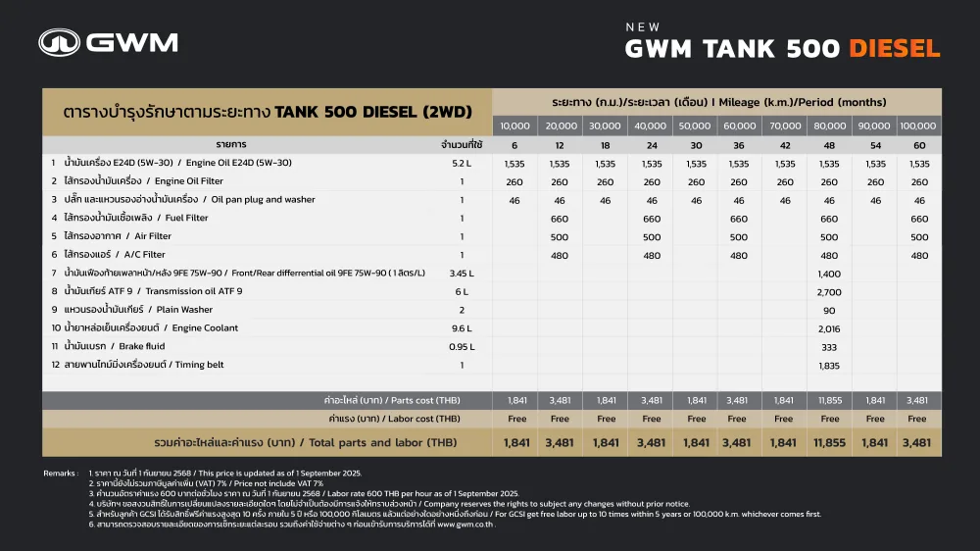Viewport: 980px width, 551px height.
Task: Open the www.gwm.co.th link in remarks
Action: [465, 525]
